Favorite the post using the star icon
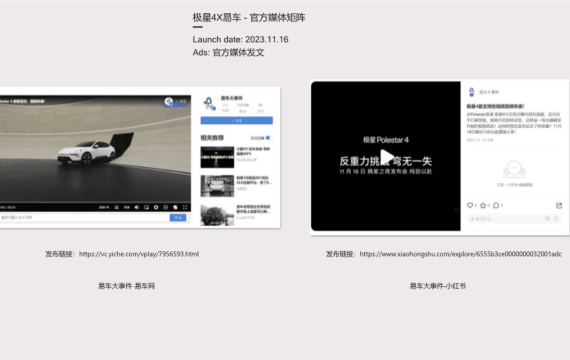Screen dimensions: 570x360 point(483,205)
